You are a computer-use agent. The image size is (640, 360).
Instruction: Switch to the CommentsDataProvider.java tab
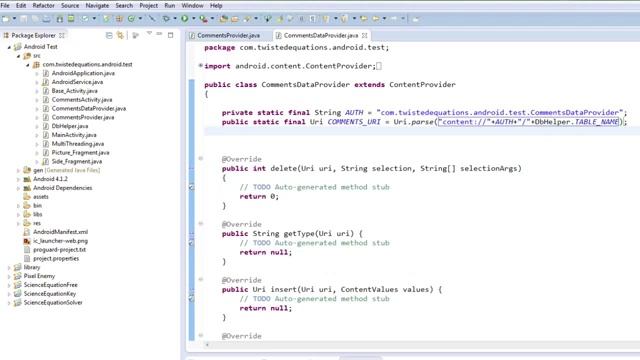(x=321, y=36)
